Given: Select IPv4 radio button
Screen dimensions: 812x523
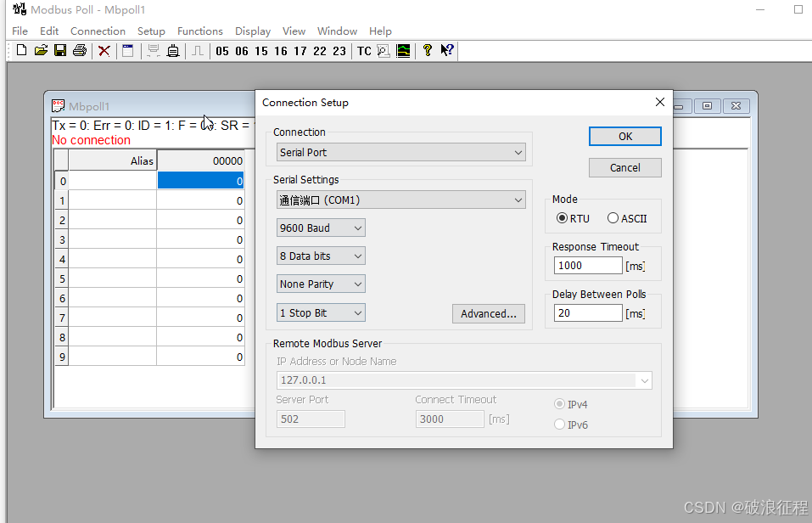Looking at the screenshot, I should point(559,404).
